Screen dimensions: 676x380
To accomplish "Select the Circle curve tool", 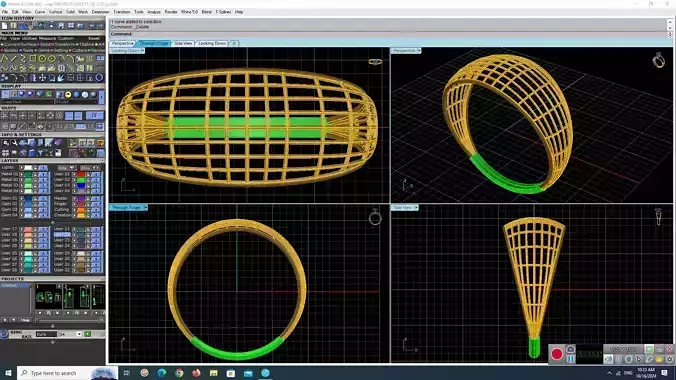I will coord(42,59).
